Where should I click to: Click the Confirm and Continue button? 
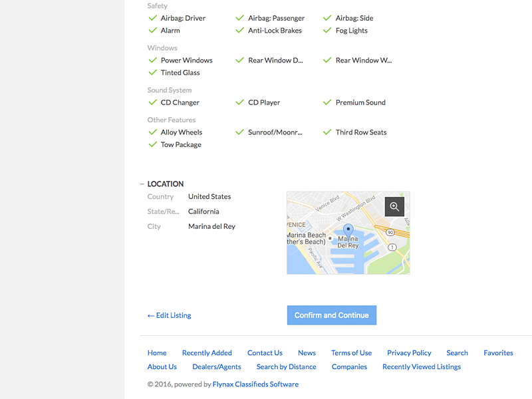pos(331,315)
